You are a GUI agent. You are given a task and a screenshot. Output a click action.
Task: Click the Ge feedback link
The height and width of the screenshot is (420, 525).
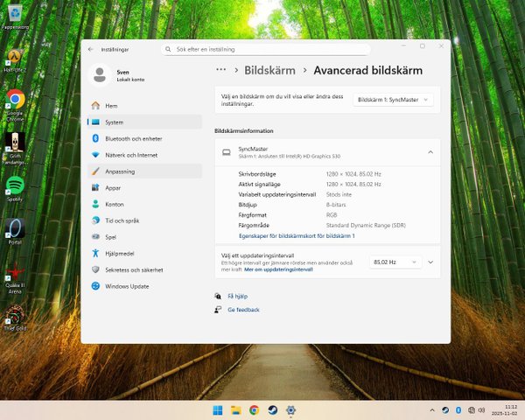pos(243,310)
